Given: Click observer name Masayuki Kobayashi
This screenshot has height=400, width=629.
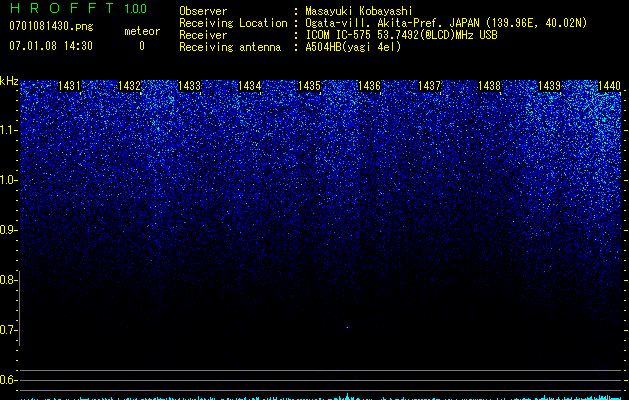Looking at the screenshot, I should pos(359,11).
